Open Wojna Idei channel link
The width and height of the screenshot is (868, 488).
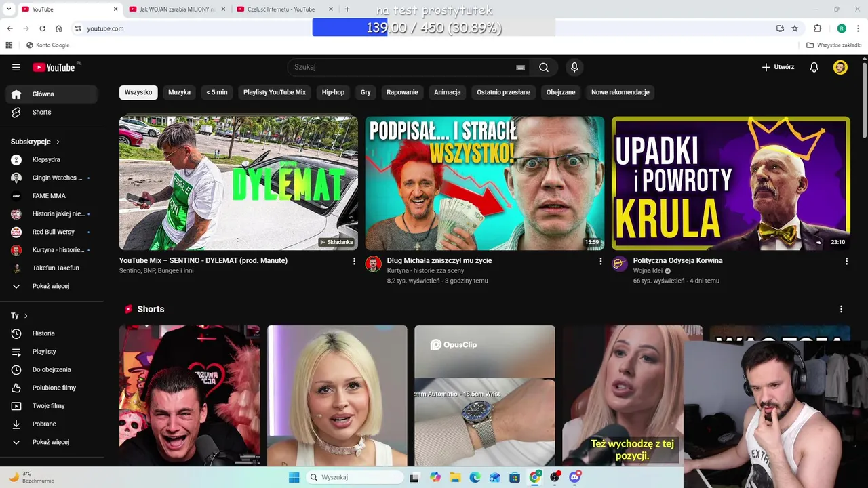point(648,271)
